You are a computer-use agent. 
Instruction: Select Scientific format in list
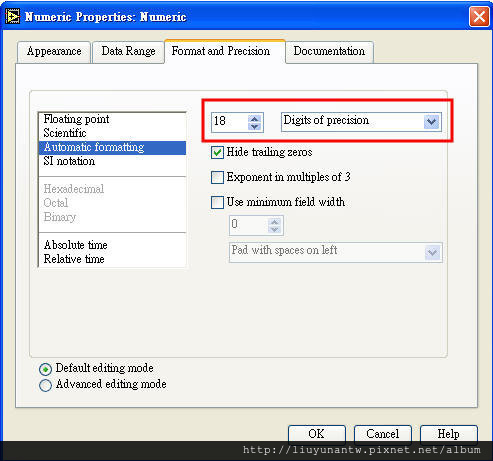coord(112,133)
